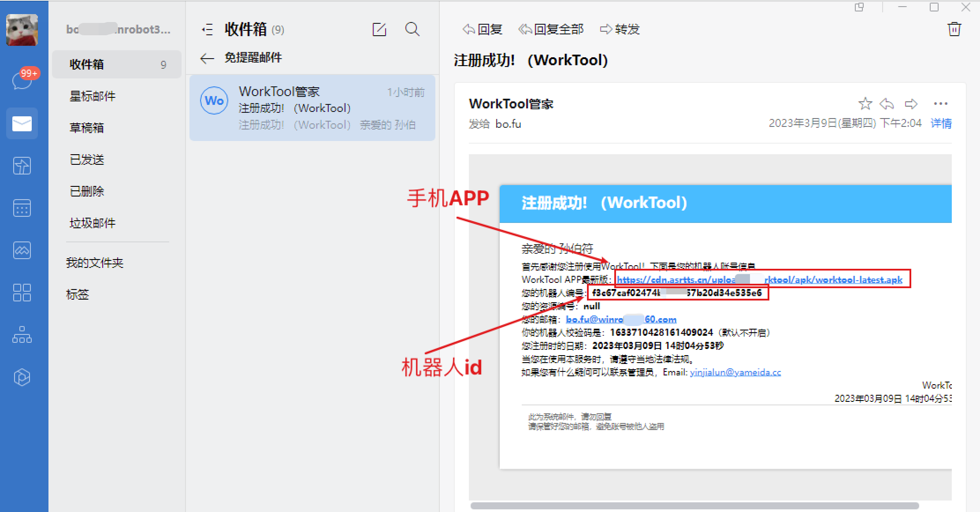Image resolution: width=980 pixels, height=512 pixels.
Task: Open the calendar icon in sidebar
Action: pyautogui.click(x=22, y=208)
